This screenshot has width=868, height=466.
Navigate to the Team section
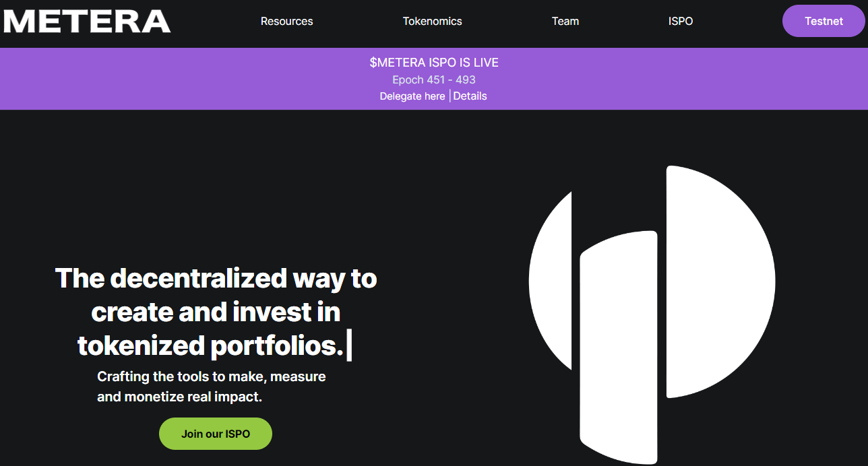pyautogui.click(x=565, y=21)
